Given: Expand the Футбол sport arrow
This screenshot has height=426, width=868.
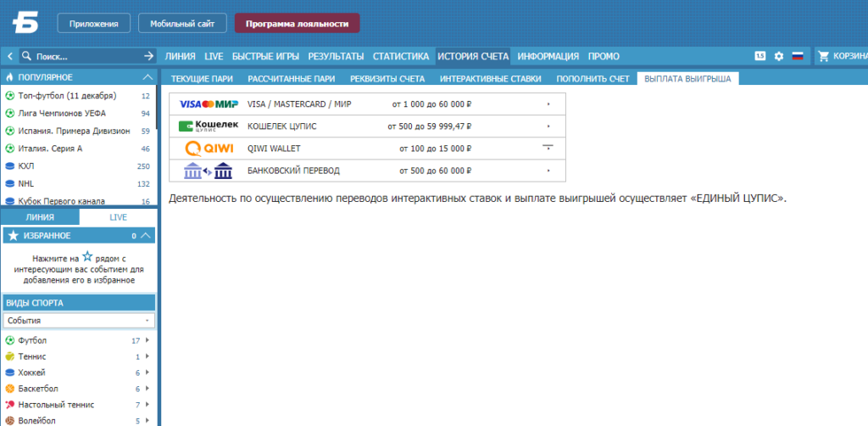Looking at the screenshot, I should pos(147,340).
